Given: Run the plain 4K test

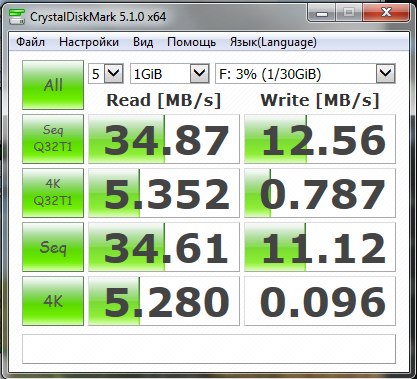Looking at the screenshot, I should coord(53,301).
